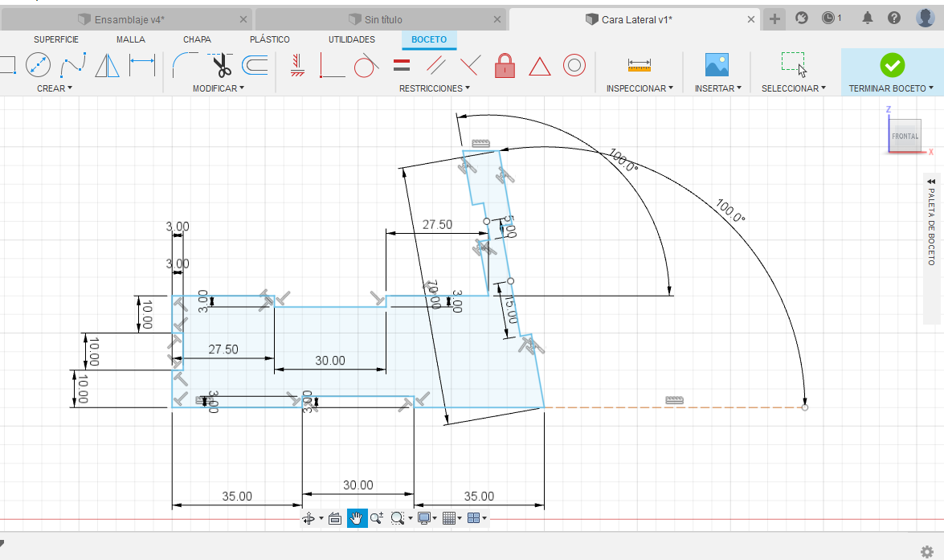This screenshot has width=944, height=560.
Task: Click the Grid and Snaps icon
Action: tap(448, 518)
